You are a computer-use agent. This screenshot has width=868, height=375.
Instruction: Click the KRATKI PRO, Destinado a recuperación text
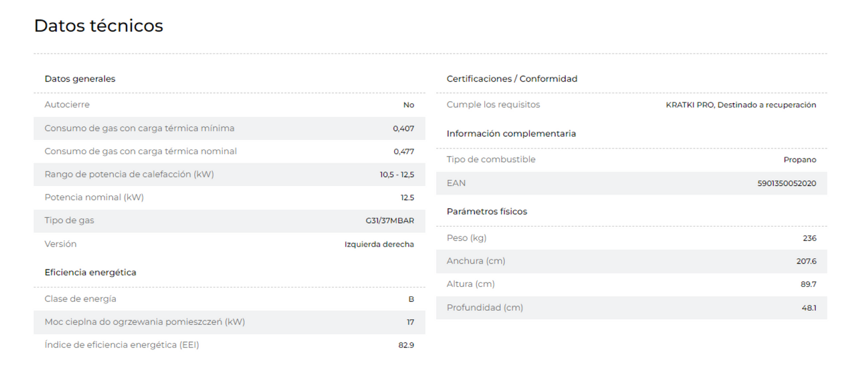coord(741,105)
